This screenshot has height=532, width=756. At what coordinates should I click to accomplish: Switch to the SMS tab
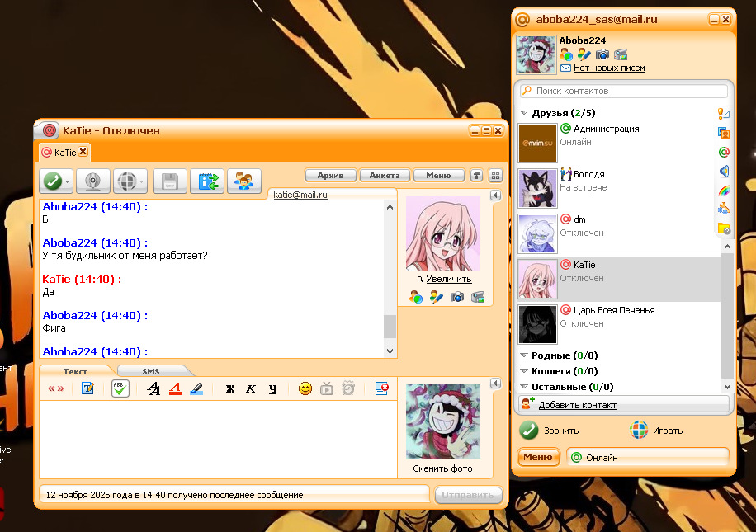(151, 371)
